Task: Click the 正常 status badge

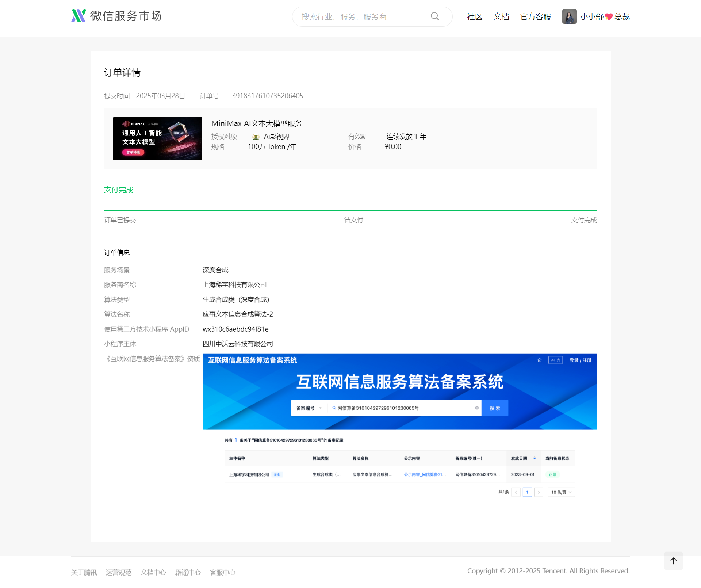Action: pyautogui.click(x=552, y=474)
